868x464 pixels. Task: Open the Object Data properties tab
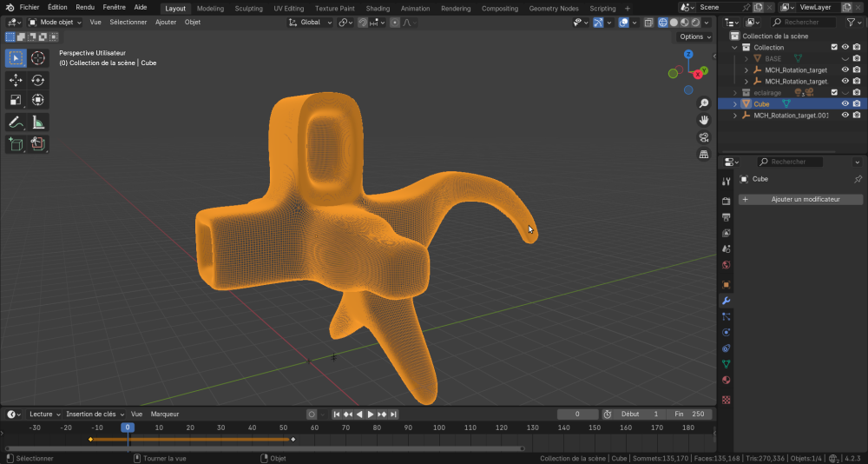click(727, 364)
